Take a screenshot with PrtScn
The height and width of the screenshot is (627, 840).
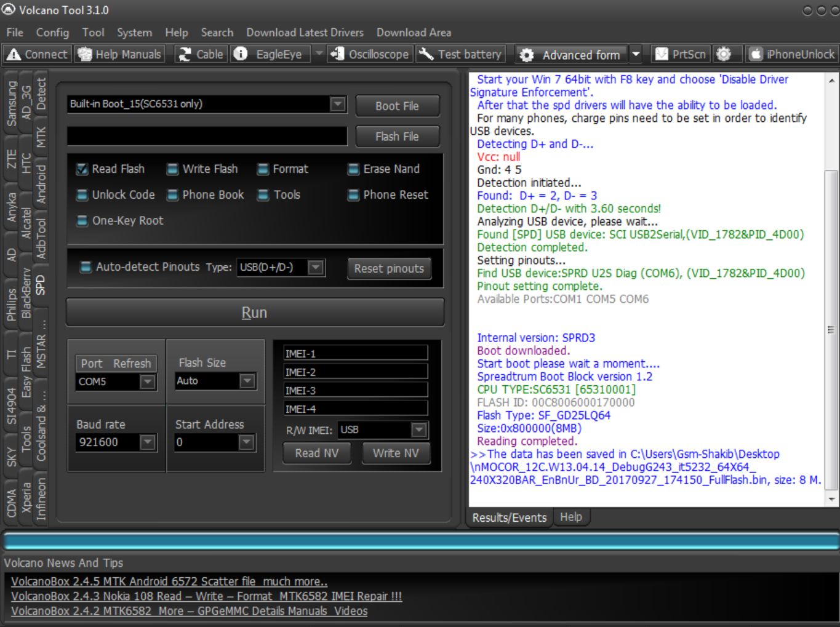pos(680,55)
